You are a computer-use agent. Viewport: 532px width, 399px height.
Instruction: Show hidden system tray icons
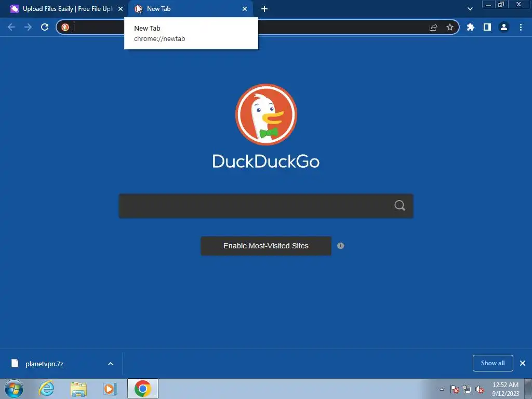tap(442, 389)
